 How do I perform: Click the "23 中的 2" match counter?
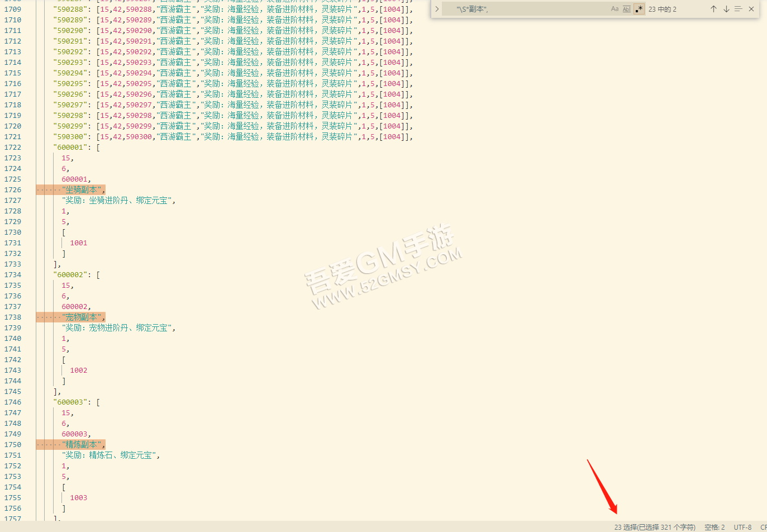663,9
